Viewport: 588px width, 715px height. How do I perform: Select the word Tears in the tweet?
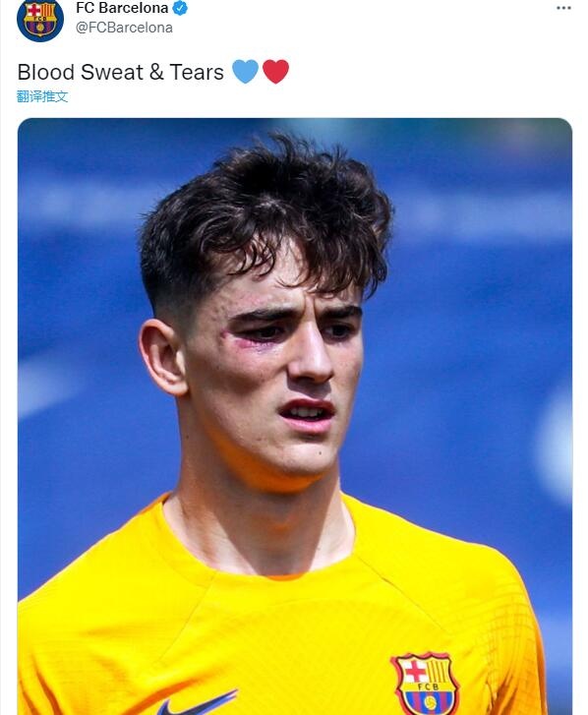[x=197, y=72]
